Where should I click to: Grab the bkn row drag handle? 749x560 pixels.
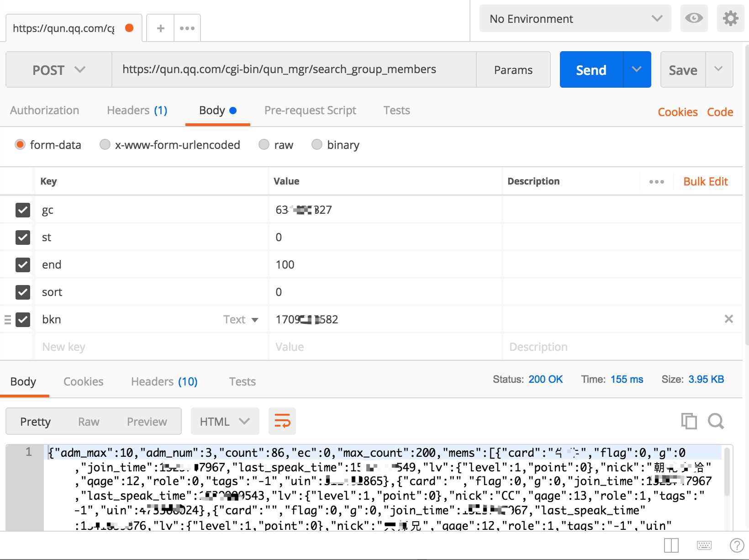[x=8, y=319]
